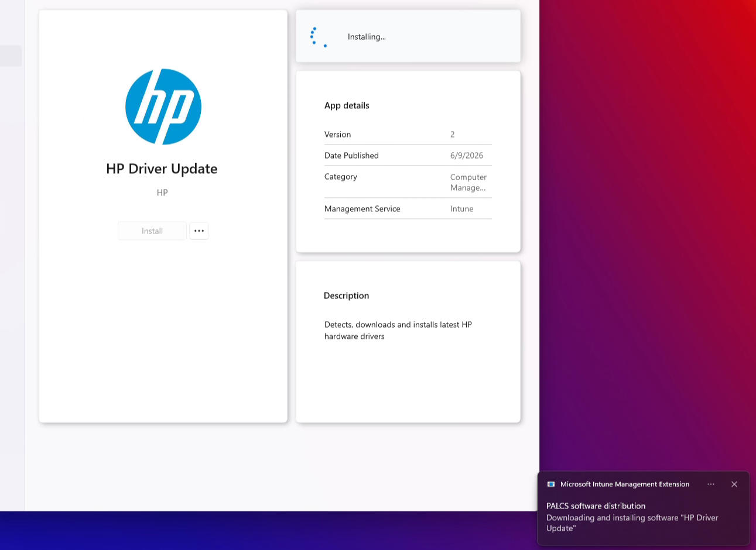Viewport: 756px width, 550px height.
Task: Click the "Downloading and installing software" notification message
Action: [x=632, y=523]
